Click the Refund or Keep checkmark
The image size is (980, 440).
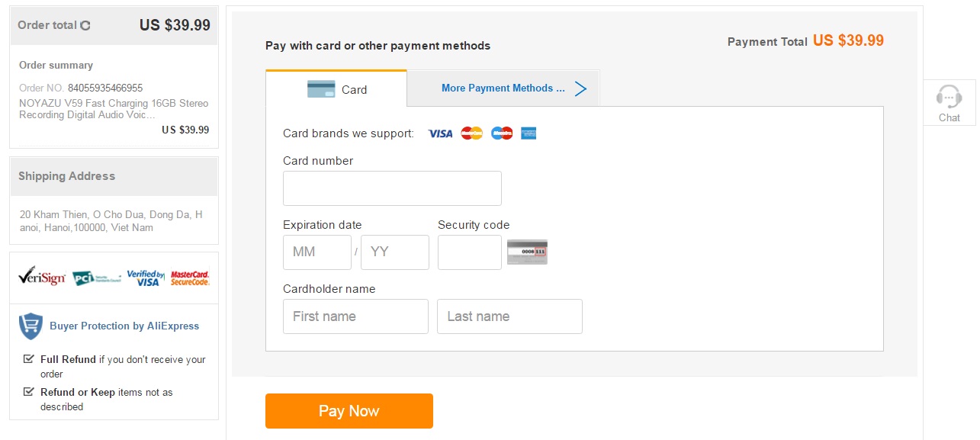pos(29,391)
